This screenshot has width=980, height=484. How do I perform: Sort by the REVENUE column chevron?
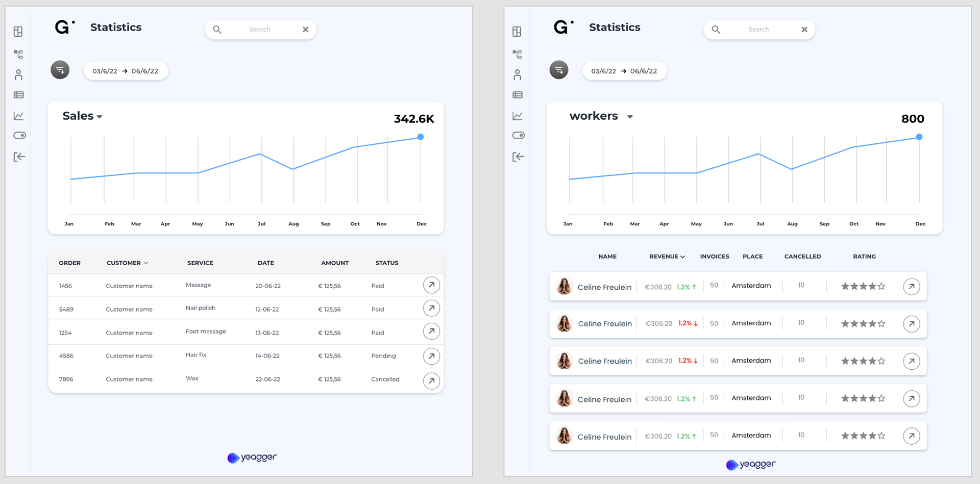click(x=683, y=257)
